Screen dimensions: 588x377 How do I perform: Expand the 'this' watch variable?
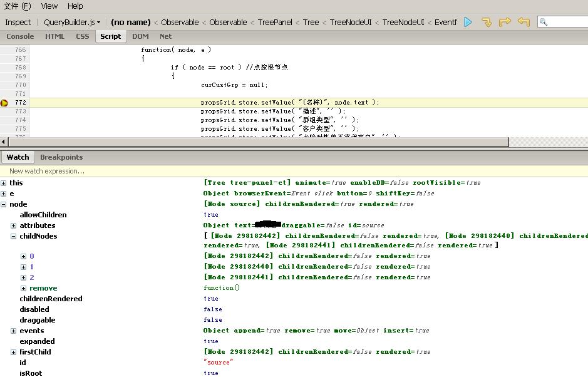point(4,183)
